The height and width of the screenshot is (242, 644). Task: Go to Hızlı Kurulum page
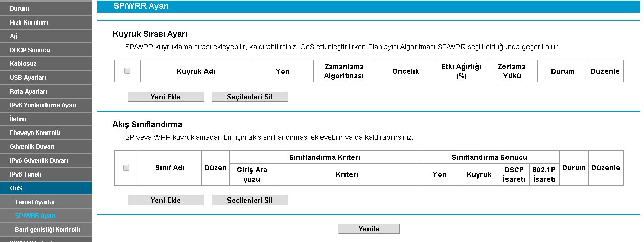tap(29, 23)
